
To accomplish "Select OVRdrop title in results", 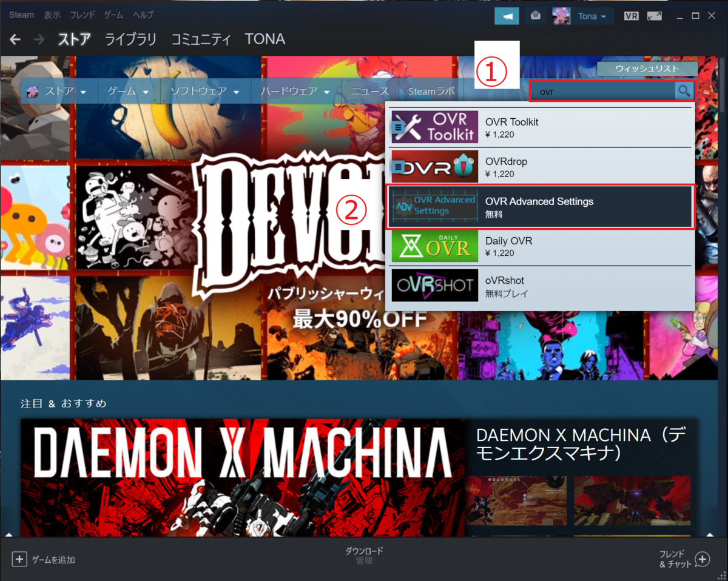I will 506,162.
